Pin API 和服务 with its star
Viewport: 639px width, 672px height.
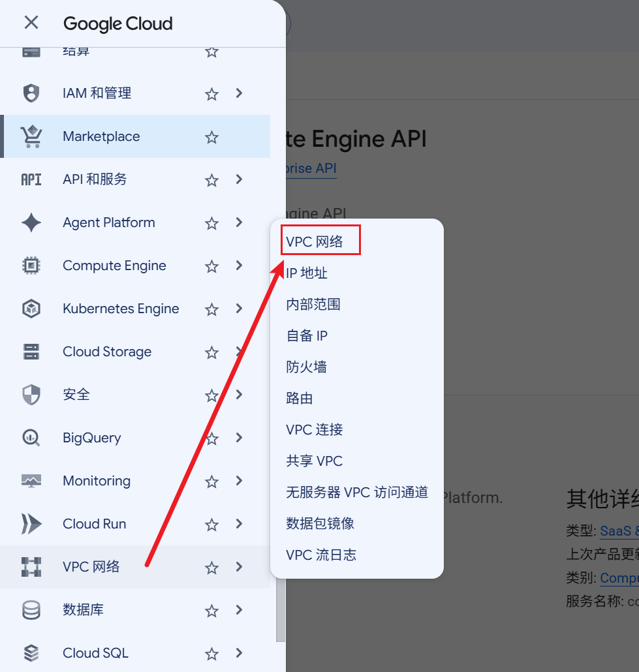tap(211, 180)
